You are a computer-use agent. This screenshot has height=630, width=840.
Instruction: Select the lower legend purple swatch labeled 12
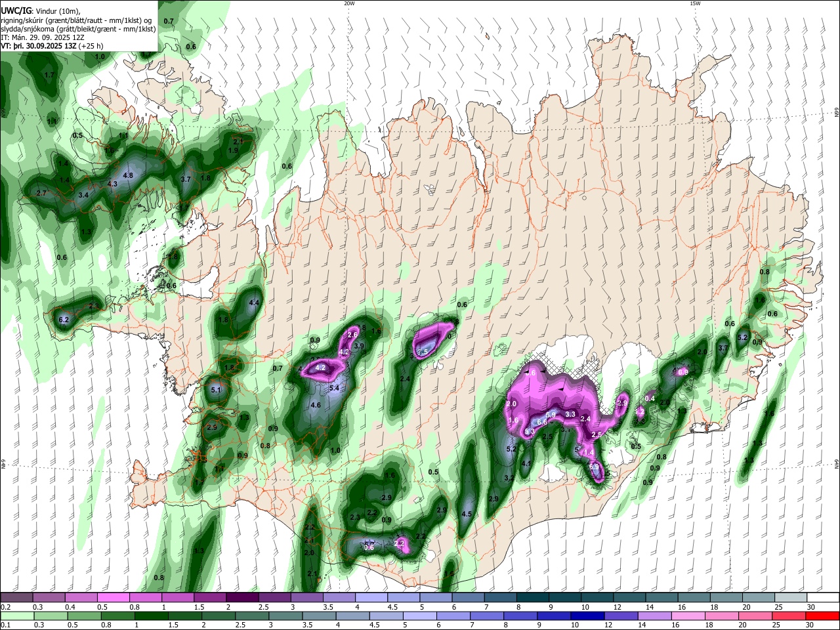tap(621, 616)
